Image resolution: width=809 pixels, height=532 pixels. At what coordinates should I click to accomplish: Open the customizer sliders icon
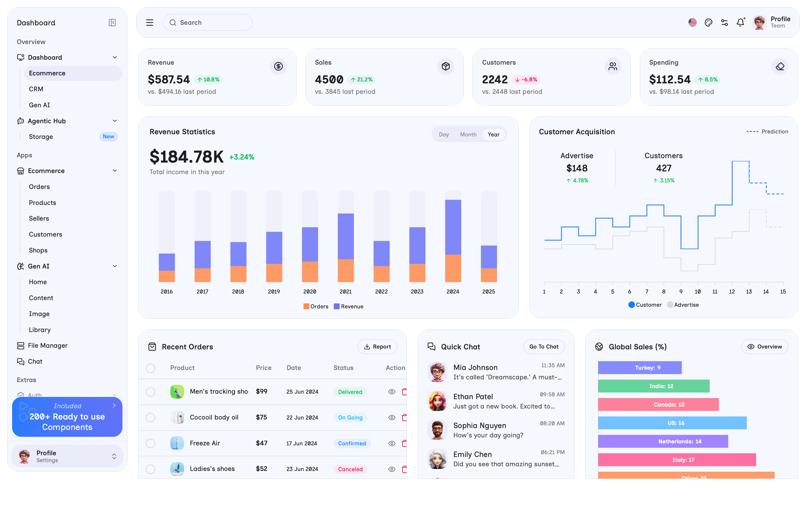pyautogui.click(x=724, y=23)
